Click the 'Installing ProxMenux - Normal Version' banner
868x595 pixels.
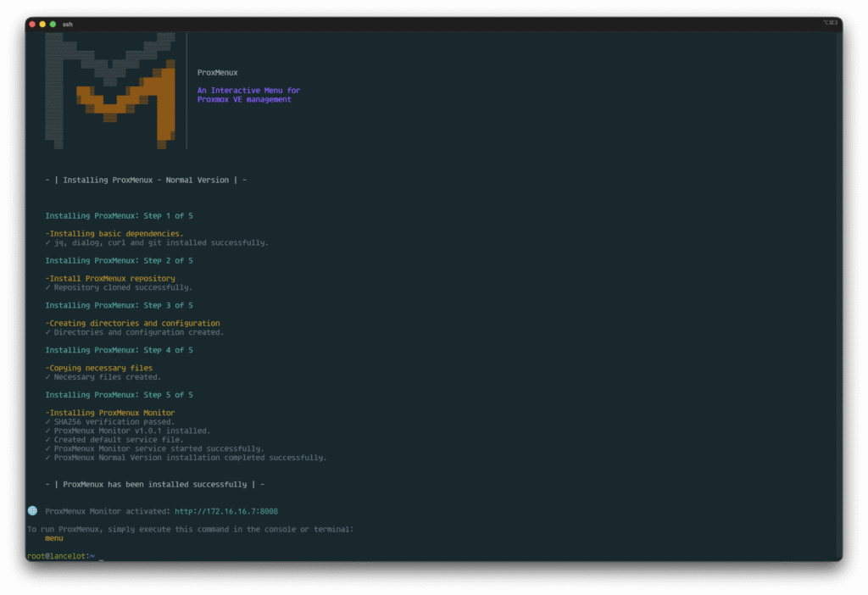pyautogui.click(x=146, y=180)
